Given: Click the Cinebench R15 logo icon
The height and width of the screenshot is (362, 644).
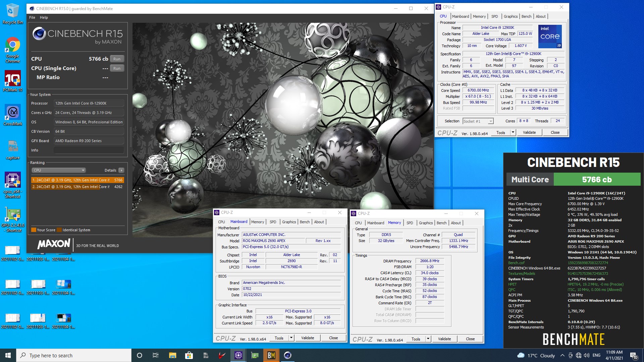Looking at the screenshot, I should pyautogui.click(x=39, y=34).
